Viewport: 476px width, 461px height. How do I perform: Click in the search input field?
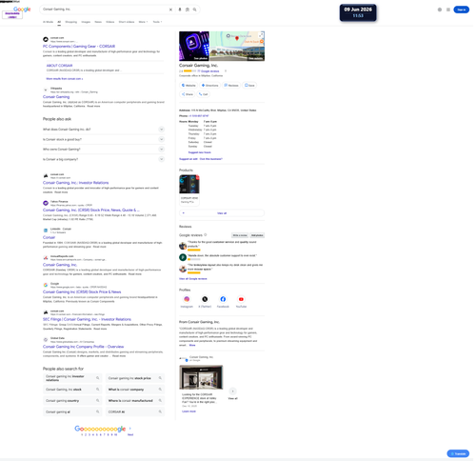coord(105,10)
